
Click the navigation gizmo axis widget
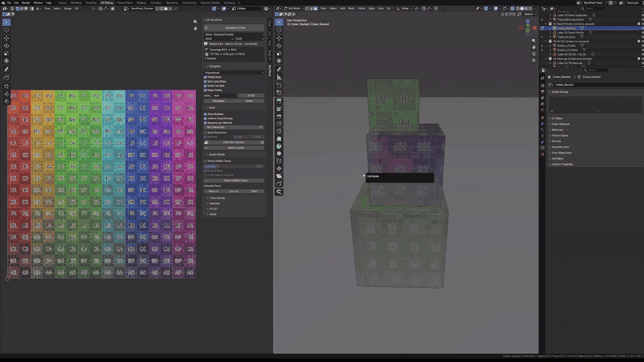click(x=528, y=28)
